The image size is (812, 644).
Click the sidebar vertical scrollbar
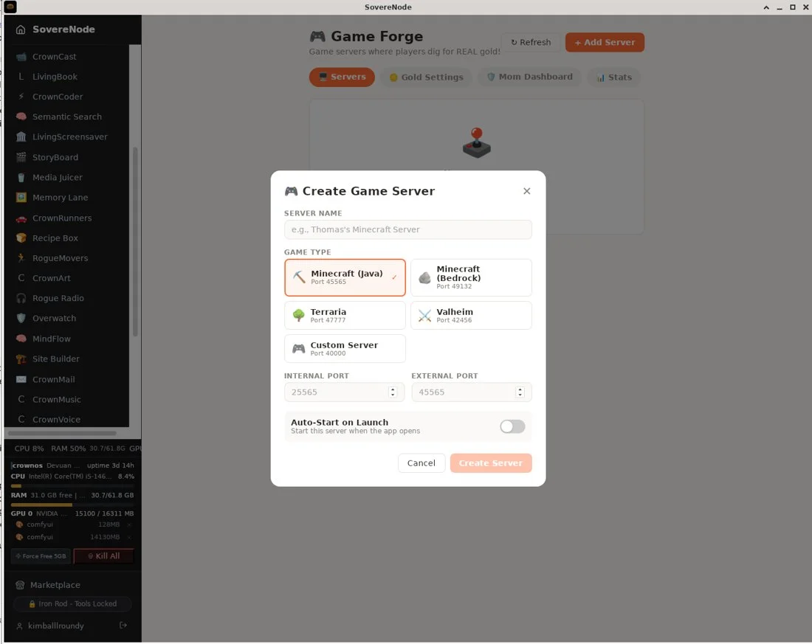point(135,242)
